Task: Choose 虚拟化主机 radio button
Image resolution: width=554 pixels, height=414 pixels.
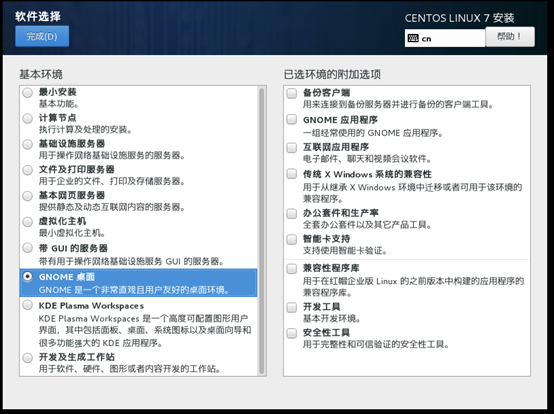Action: [28, 222]
